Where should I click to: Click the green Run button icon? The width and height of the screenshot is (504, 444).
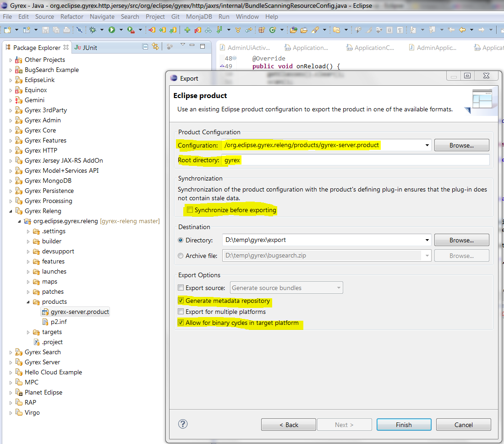(112, 30)
